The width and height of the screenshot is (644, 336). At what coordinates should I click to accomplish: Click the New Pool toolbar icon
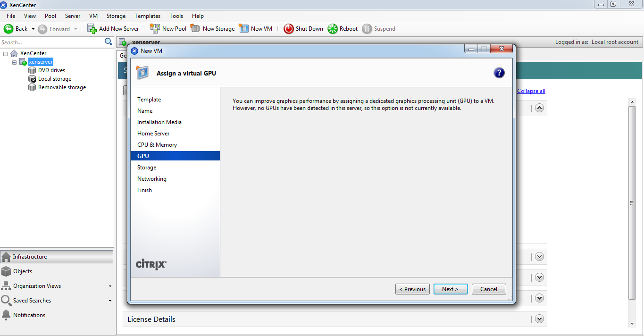155,28
